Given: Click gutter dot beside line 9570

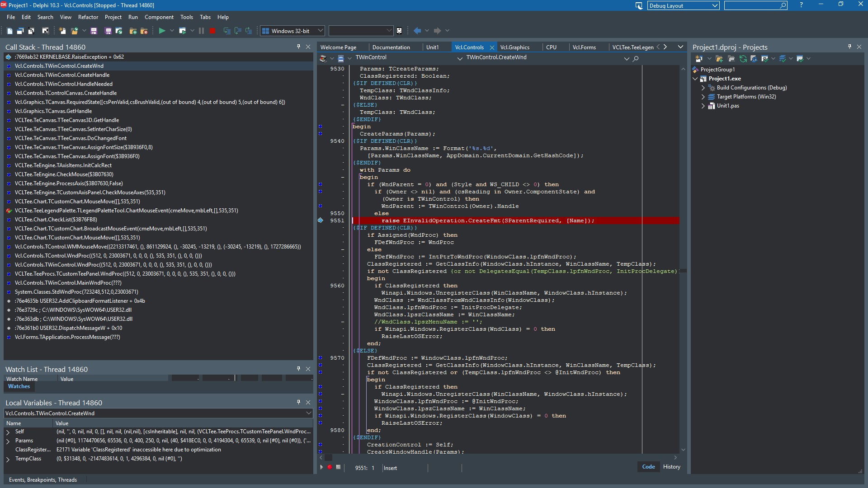Looking at the screenshot, I should (x=321, y=358).
